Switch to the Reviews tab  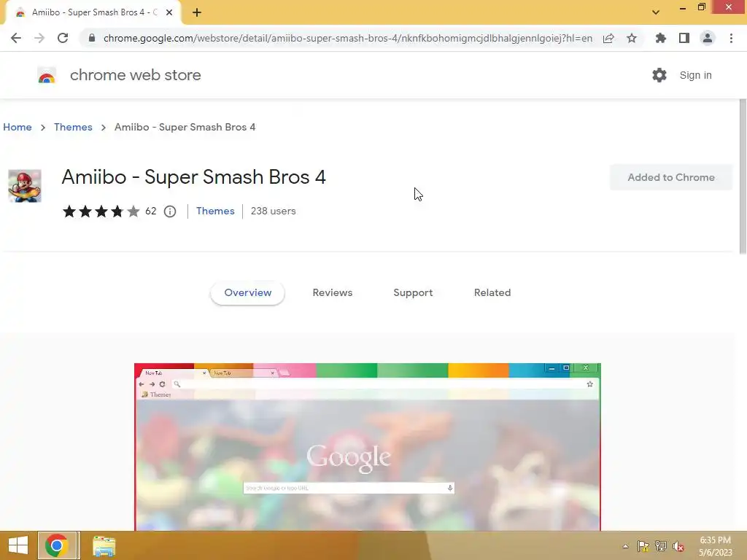[x=333, y=293]
